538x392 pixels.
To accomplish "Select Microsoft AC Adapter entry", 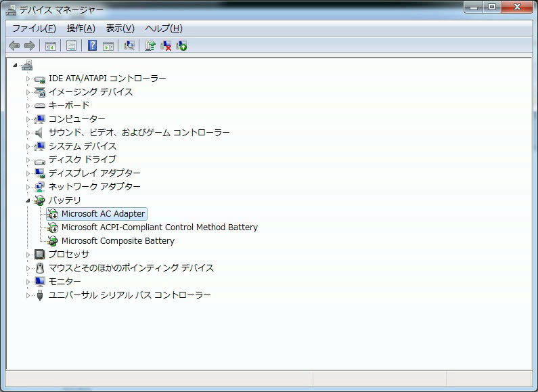I will 103,213.
